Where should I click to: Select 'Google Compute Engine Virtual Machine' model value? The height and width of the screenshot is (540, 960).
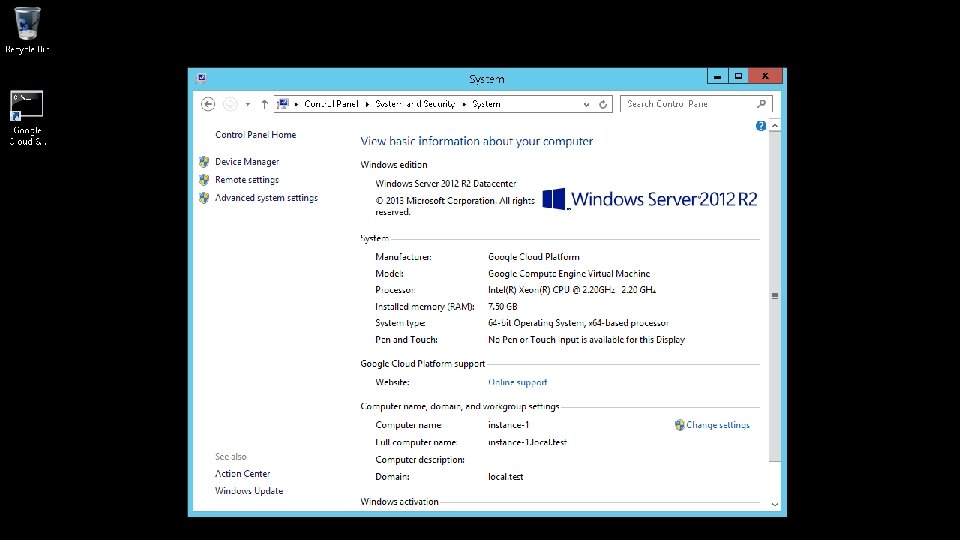(569, 274)
